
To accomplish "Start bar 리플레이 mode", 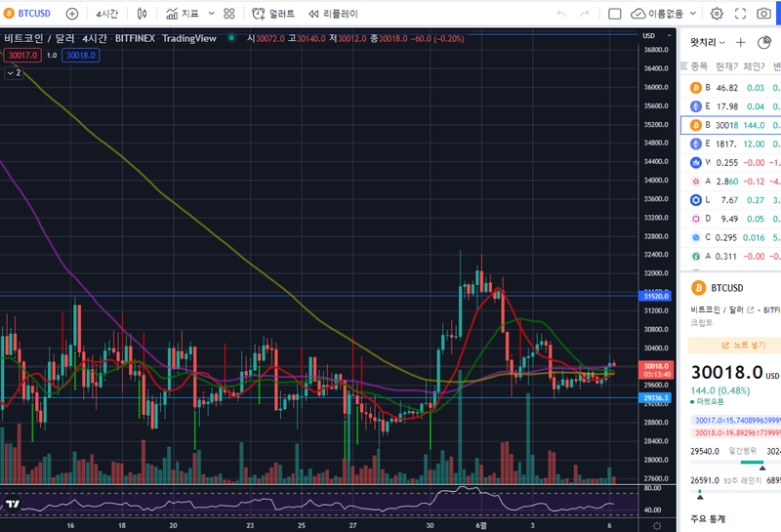I will [x=333, y=14].
